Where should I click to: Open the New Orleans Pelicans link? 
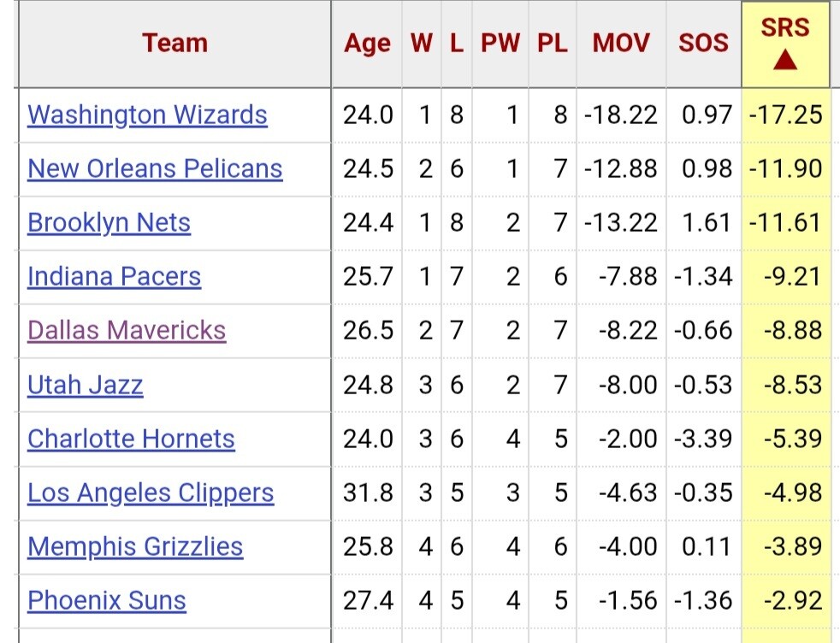(x=155, y=168)
